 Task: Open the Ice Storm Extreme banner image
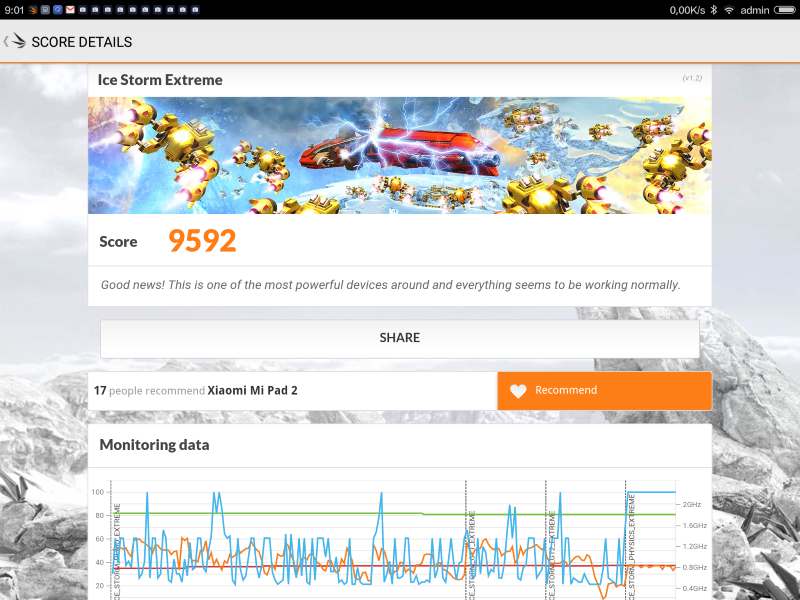click(399, 155)
